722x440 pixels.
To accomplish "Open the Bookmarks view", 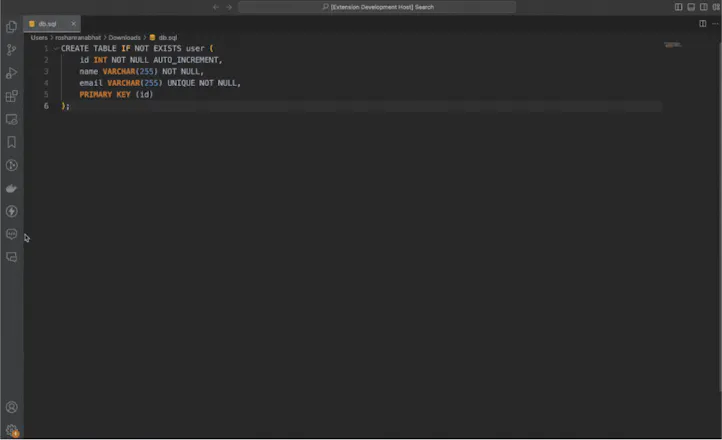I will [x=12, y=142].
